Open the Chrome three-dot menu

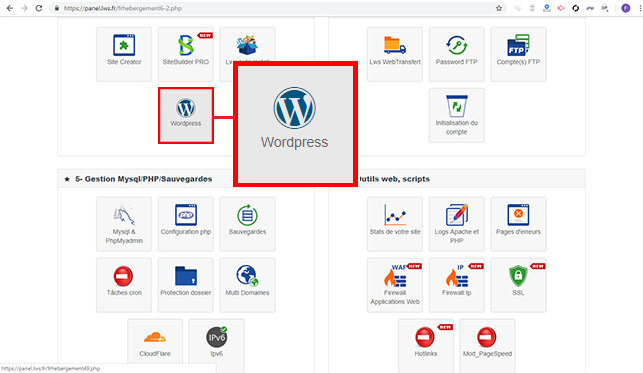(640, 8)
